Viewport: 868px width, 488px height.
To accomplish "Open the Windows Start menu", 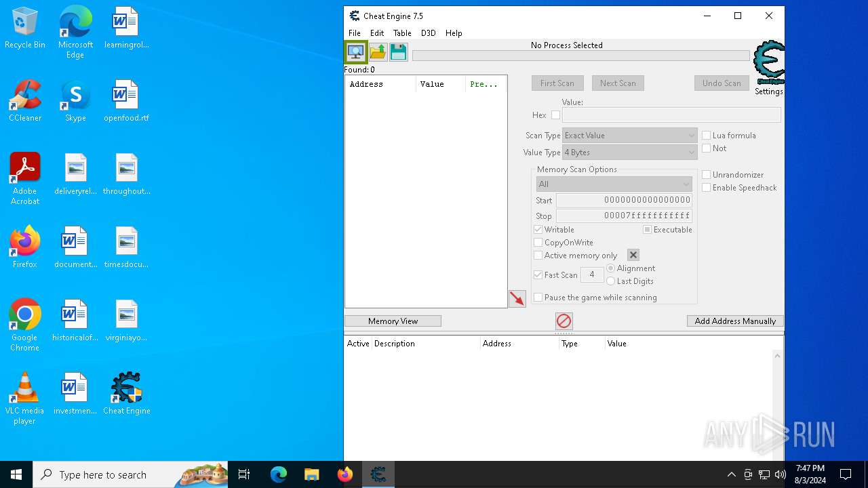I will point(16,474).
